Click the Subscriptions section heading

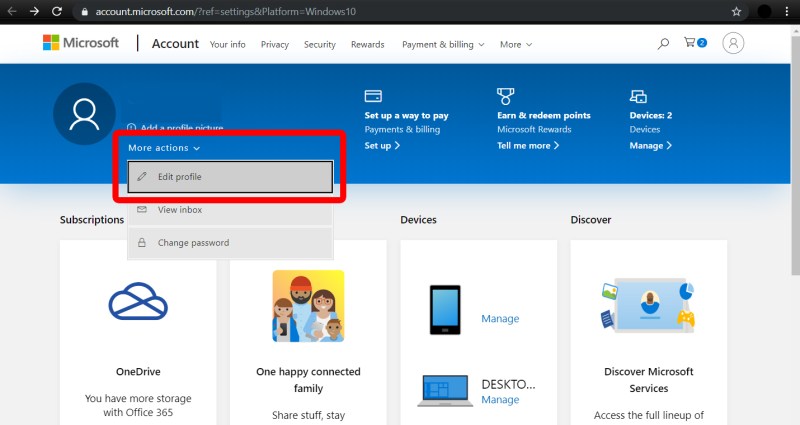coord(92,220)
